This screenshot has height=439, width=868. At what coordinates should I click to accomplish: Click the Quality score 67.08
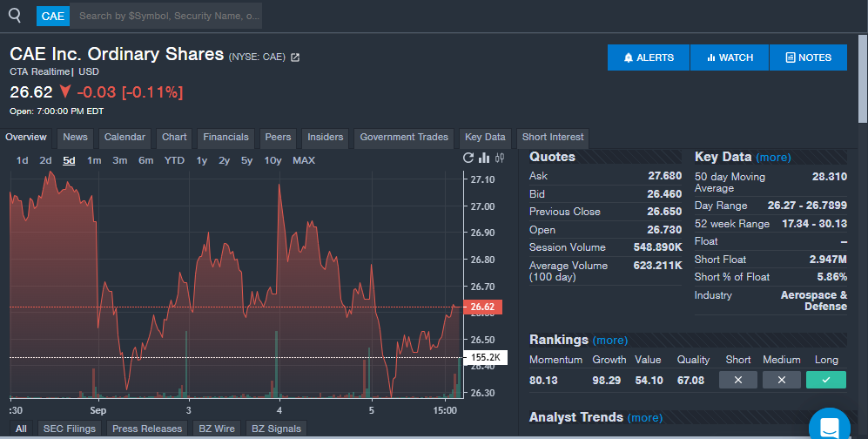pyautogui.click(x=691, y=381)
